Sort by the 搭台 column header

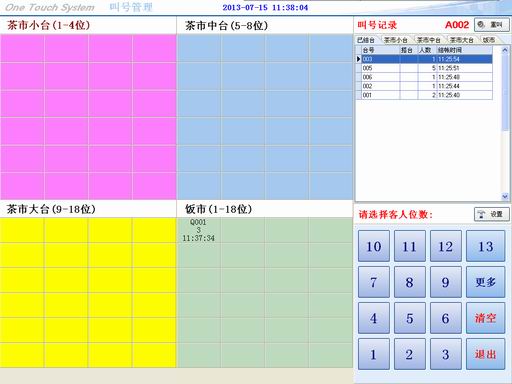point(408,50)
